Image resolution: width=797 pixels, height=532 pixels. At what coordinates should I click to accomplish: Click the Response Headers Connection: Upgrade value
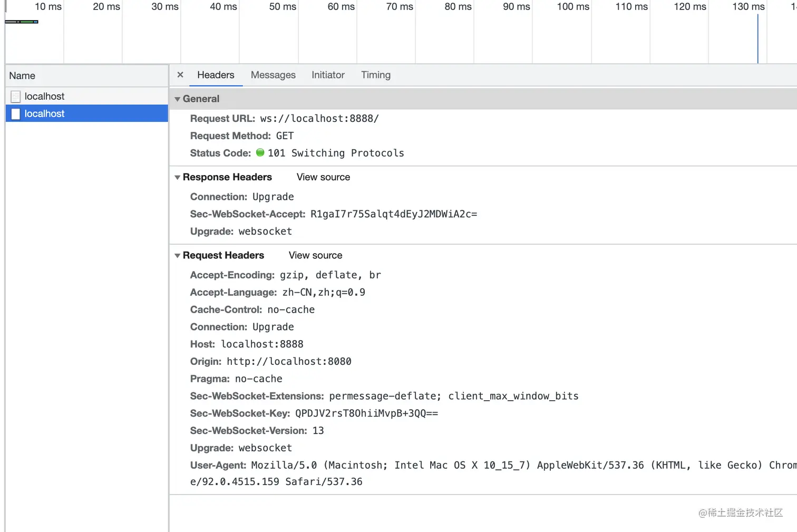[x=273, y=197]
